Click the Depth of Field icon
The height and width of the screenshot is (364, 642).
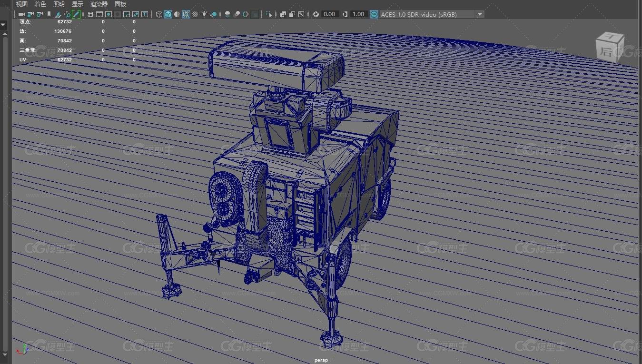[x=255, y=14]
